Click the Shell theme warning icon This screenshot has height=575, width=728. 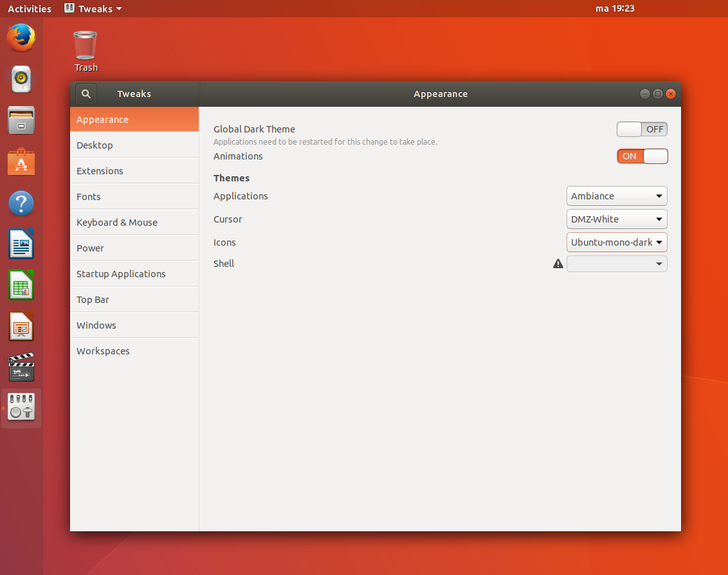[x=558, y=264]
